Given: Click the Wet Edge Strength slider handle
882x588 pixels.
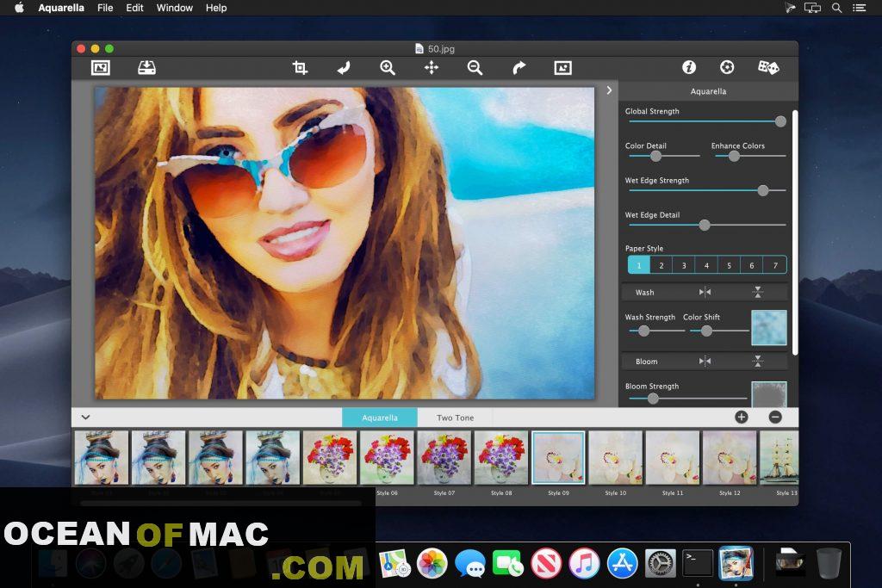Looking at the screenshot, I should coord(763,190).
